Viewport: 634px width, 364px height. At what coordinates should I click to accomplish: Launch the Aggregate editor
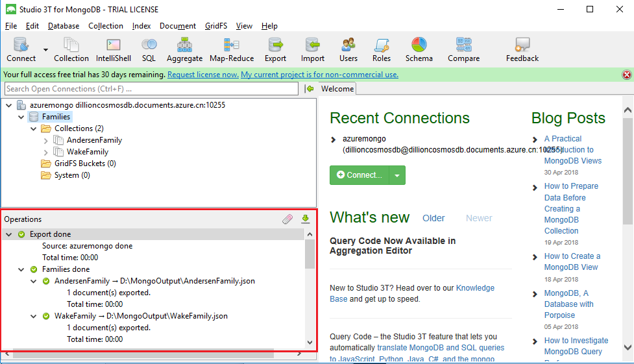184,49
